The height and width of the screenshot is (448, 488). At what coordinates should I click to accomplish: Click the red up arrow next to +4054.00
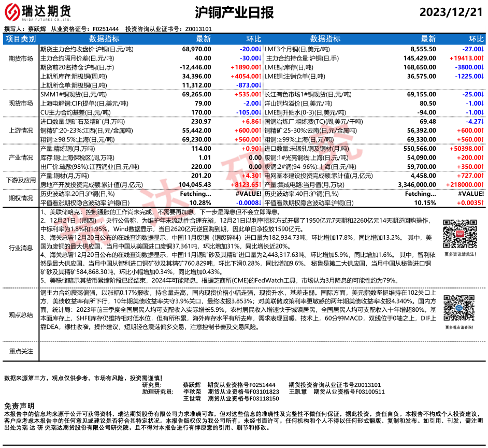260,76
